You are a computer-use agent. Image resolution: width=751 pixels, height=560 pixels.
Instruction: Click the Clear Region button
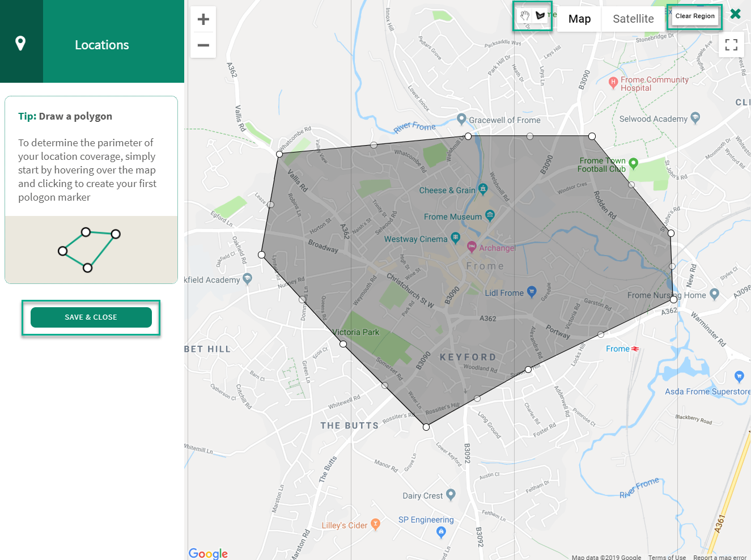(x=695, y=16)
